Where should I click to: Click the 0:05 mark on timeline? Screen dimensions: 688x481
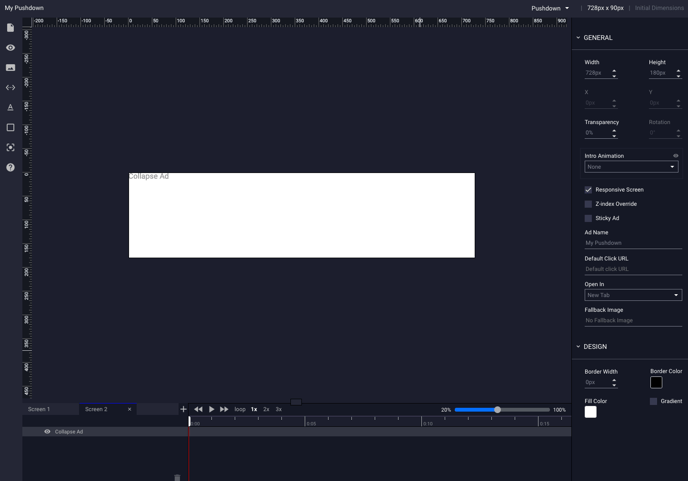click(311, 424)
